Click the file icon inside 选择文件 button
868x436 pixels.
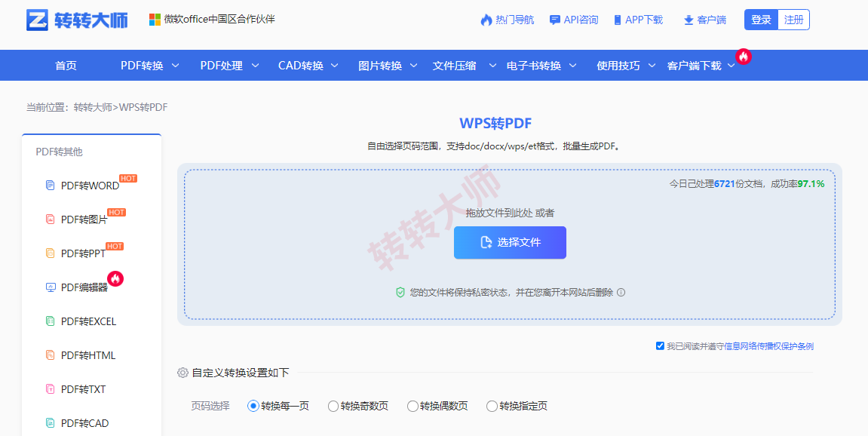click(486, 242)
